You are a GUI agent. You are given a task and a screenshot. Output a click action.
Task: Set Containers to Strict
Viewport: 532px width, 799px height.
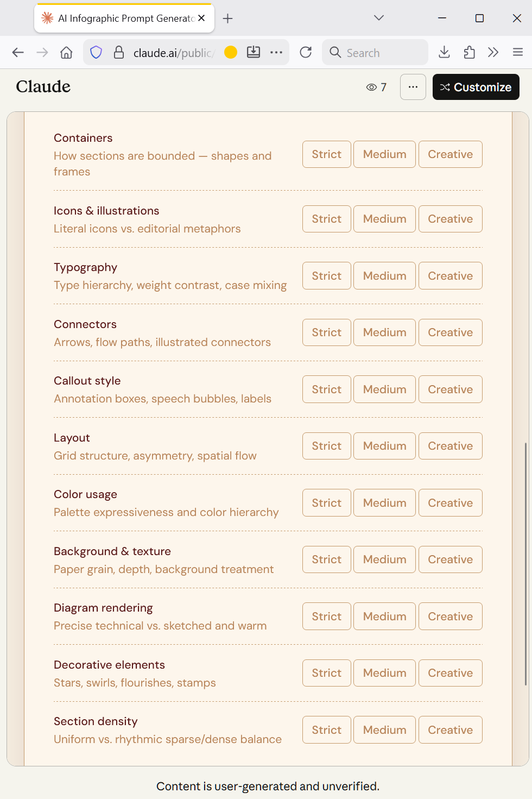326,154
